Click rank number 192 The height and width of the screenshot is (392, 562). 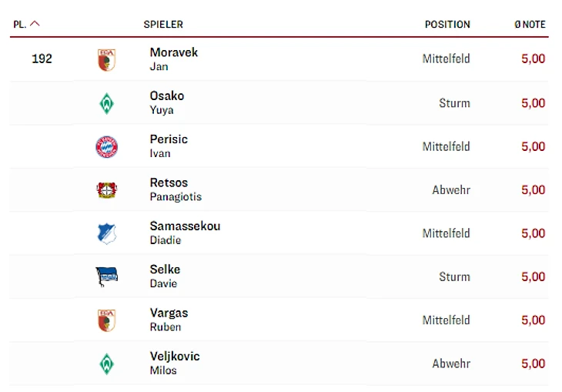pos(42,59)
